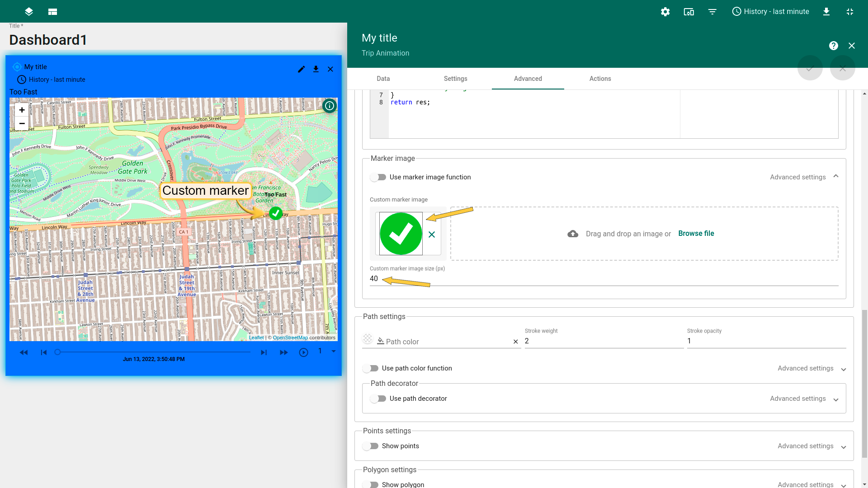Open History - last minute time window
868x488 pixels.
click(770, 12)
